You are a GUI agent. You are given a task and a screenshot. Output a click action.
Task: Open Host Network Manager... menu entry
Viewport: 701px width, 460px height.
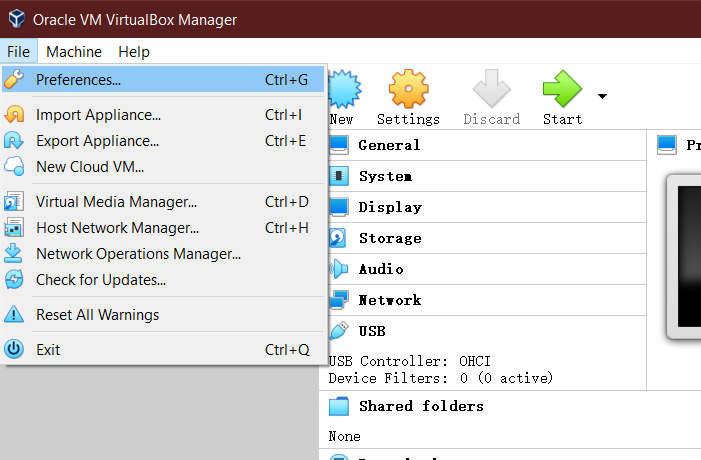coord(163,227)
